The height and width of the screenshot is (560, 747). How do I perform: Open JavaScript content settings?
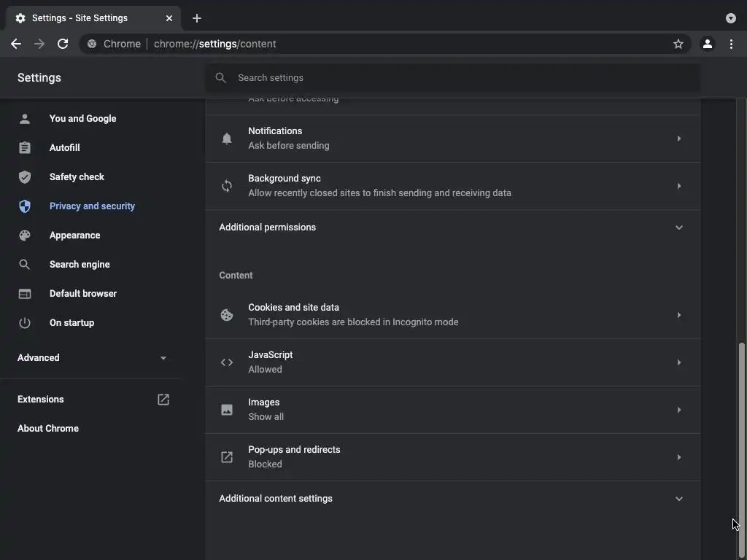pyautogui.click(x=452, y=362)
